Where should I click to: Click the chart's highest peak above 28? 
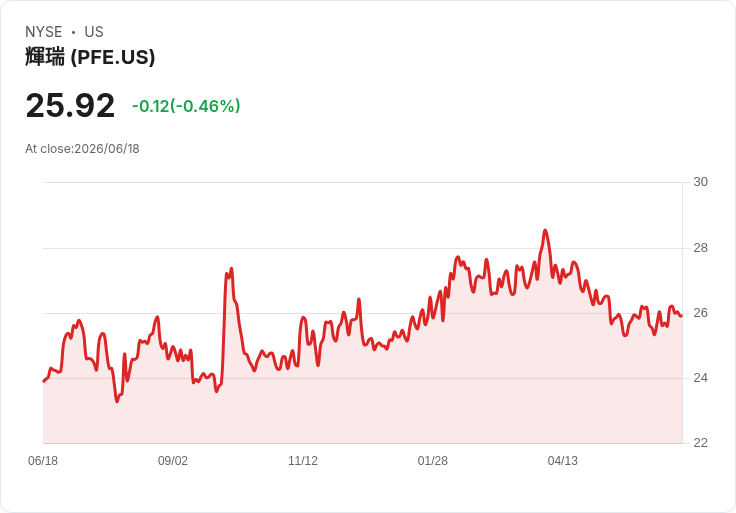point(545,230)
